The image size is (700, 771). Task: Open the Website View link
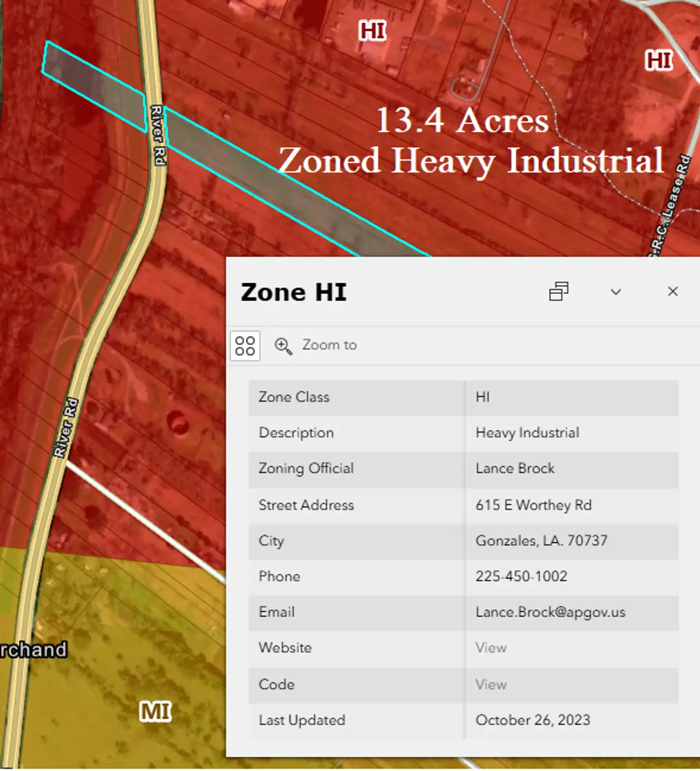(x=491, y=648)
